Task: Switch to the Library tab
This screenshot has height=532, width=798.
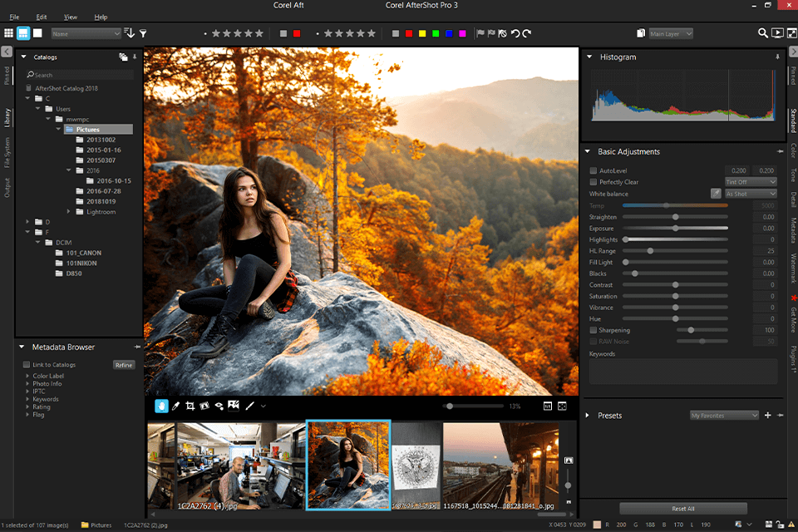Action: point(7,117)
